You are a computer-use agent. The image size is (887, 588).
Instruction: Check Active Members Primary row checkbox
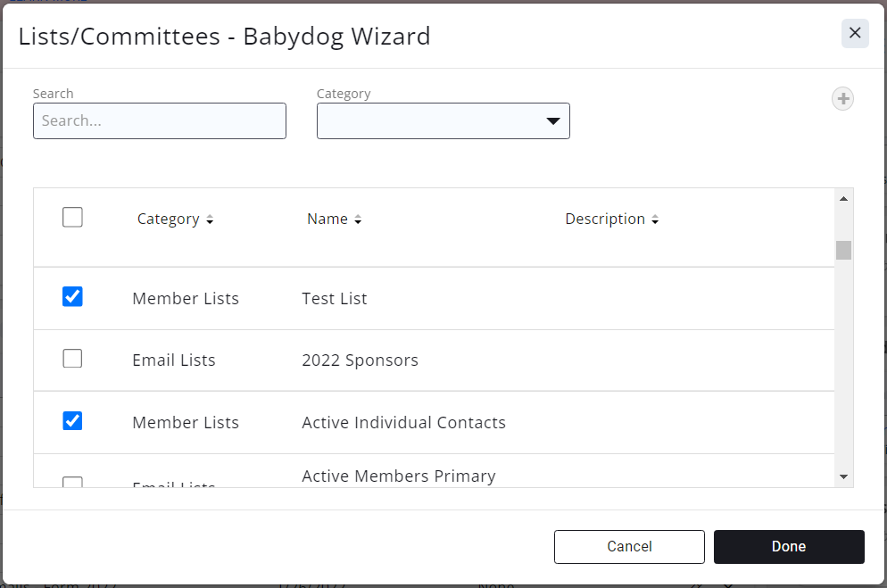[72, 483]
